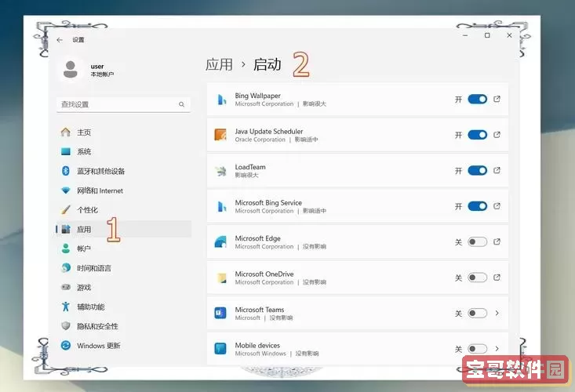Disable Microsoft Bing Service startup toggle

tap(478, 206)
